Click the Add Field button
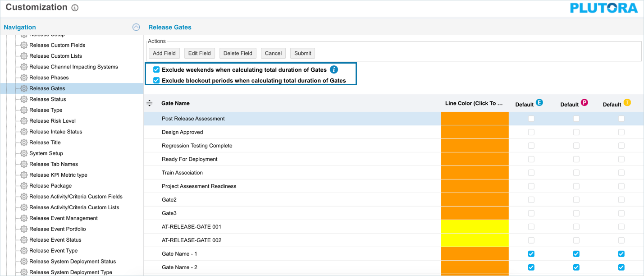The height and width of the screenshot is (276, 644). tap(164, 53)
